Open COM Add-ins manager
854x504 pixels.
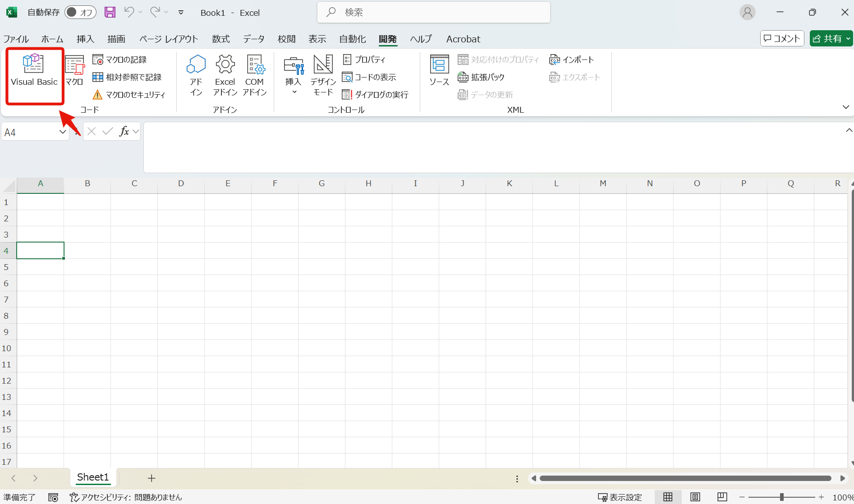[x=255, y=75]
